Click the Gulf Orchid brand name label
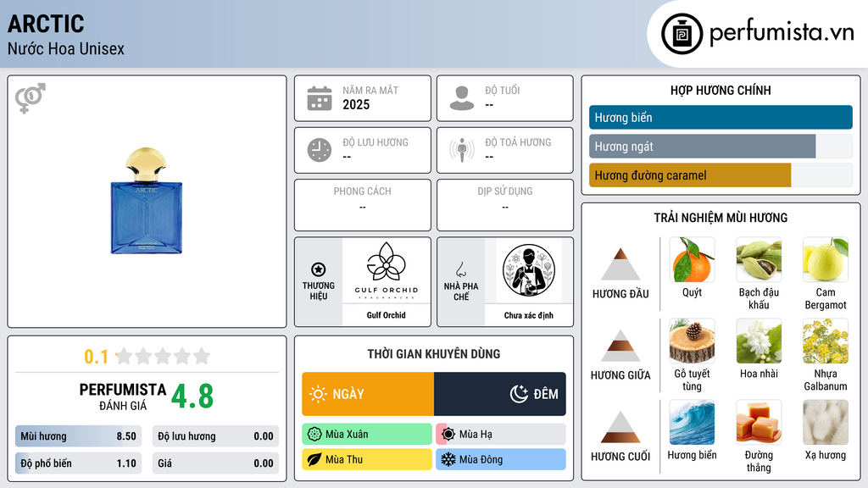The height and width of the screenshot is (488, 868). tap(387, 315)
